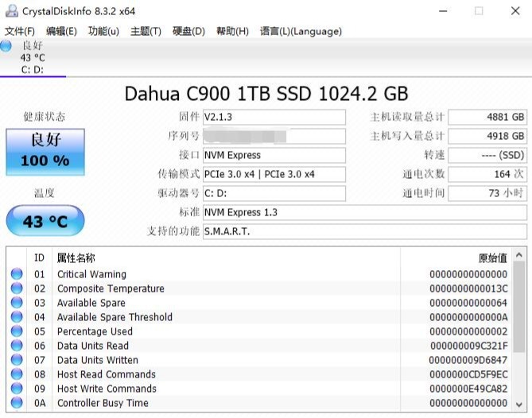The width and height of the screenshot is (532, 418).
Task: Click the scroll up arrow of attribute list
Action: [518, 255]
